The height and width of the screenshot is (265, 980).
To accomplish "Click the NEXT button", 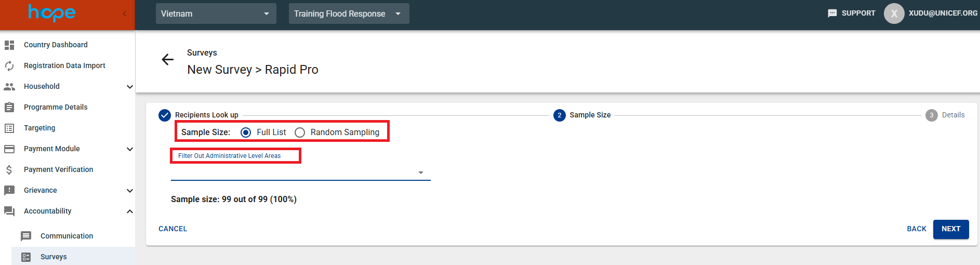I will point(950,229).
